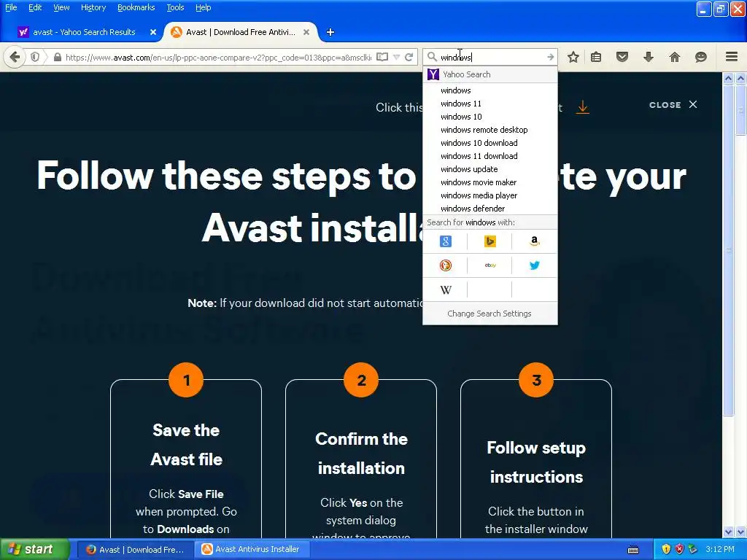Image resolution: width=747 pixels, height=560 pixels.
Task: Open Firefox hamburger menu
Action: click(732, 57)
